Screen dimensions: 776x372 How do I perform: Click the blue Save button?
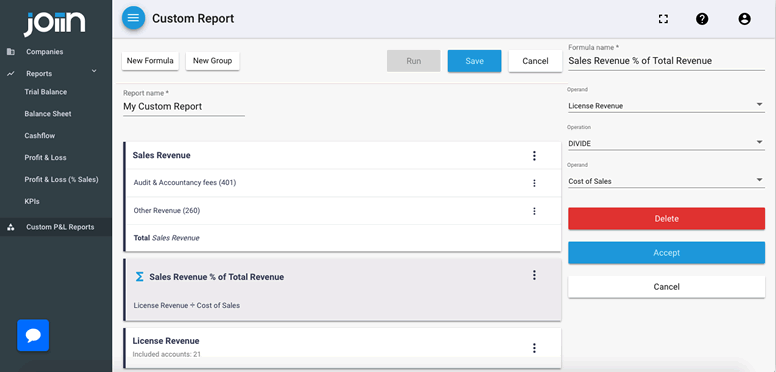[474, 61]
